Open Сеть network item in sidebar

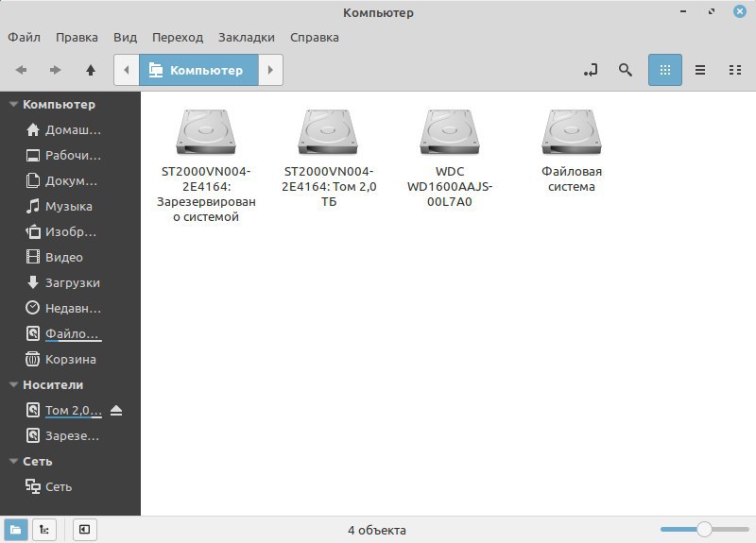coord(70,486)
